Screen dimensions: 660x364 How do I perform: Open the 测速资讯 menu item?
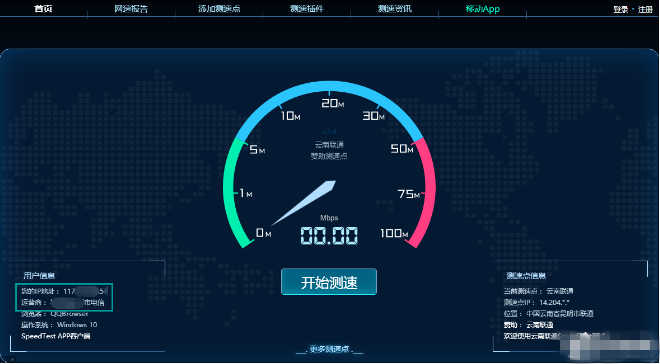tap(394, 8)
